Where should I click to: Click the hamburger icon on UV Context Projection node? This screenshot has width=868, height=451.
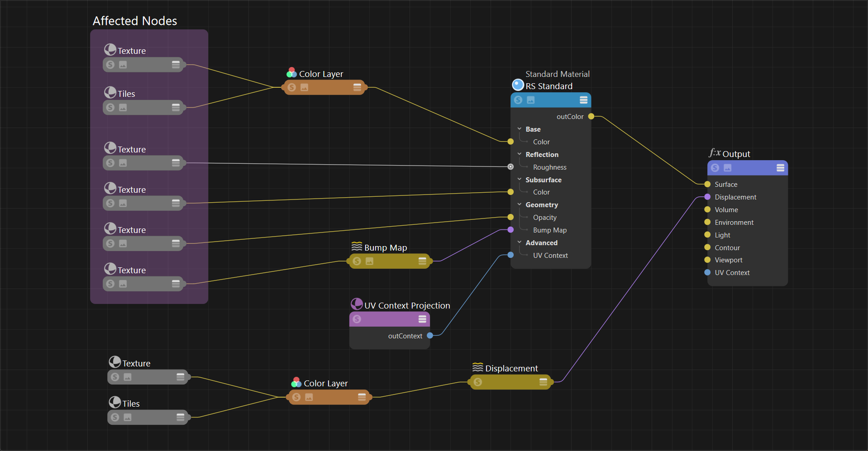pos(422,319)
